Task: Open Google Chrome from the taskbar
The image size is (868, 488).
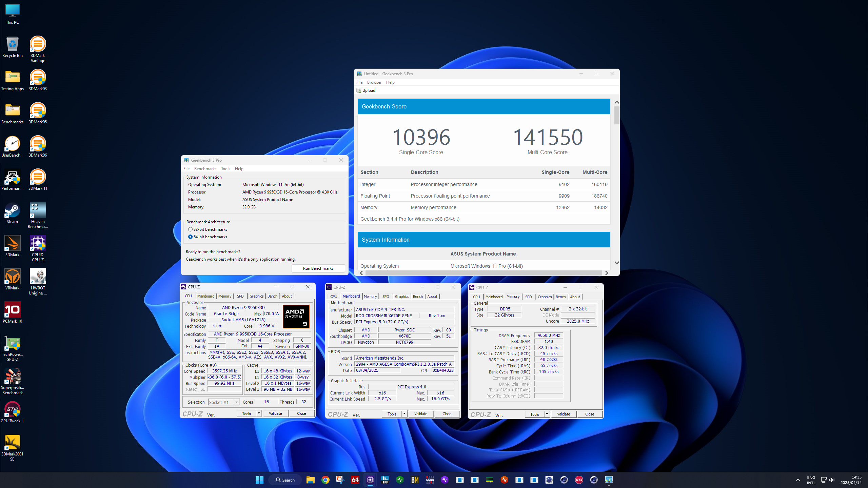Action: pos(325,480)
